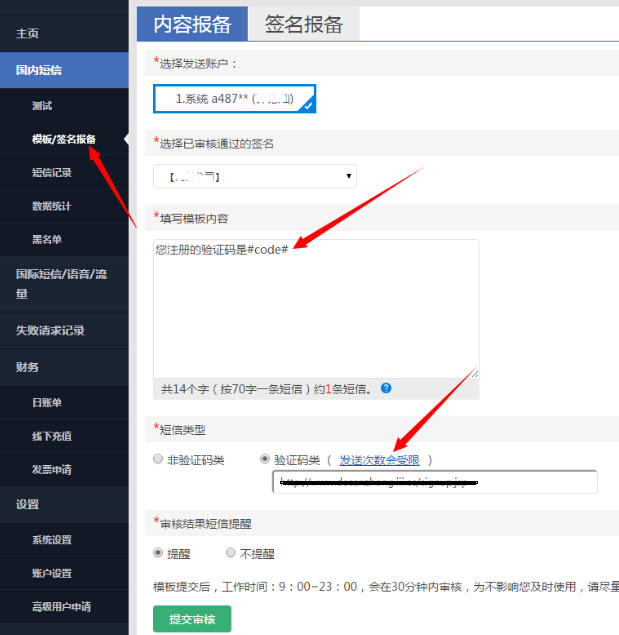Click the URL field under 验证码类

pyautogui.click(x=435, y=482)
